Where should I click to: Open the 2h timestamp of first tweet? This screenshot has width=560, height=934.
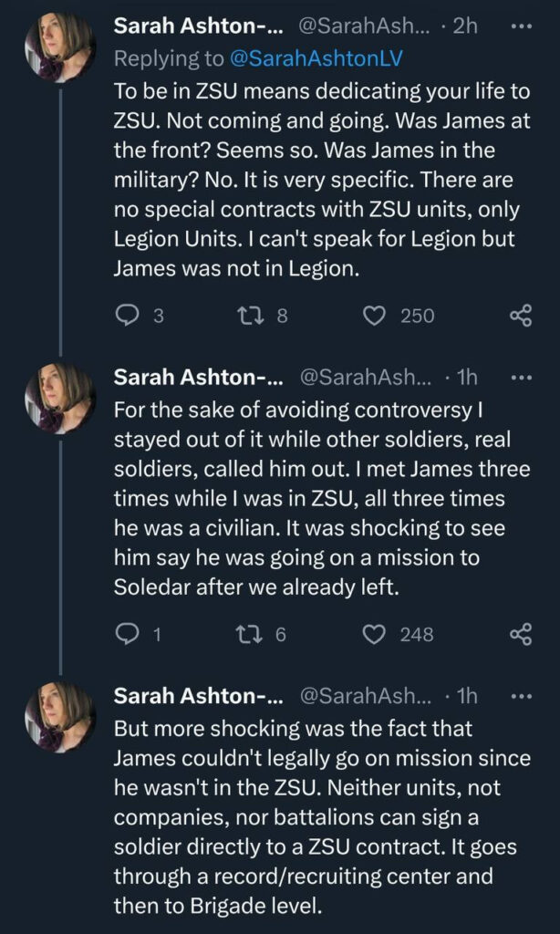pyautogui.click(x=465, y=26)
